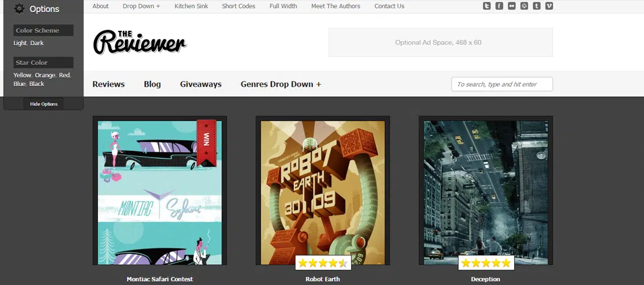Open the Tumblr icon link
This screenshot has width=644, height=285.
537,6
